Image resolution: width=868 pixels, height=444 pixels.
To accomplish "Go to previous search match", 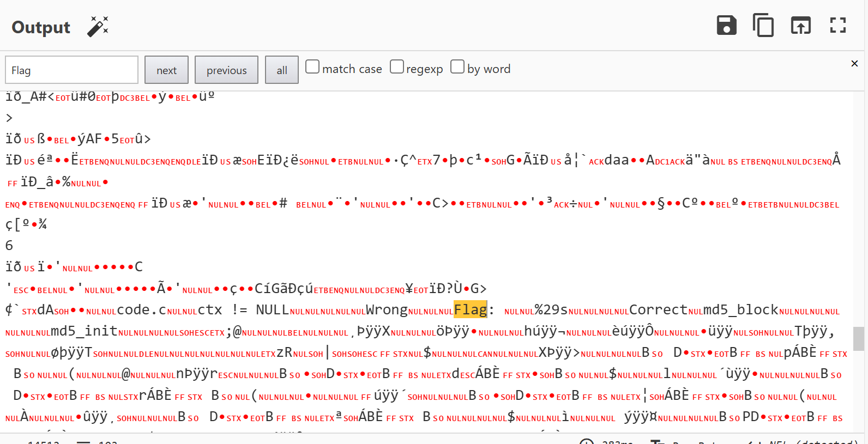I will [226, 70].
